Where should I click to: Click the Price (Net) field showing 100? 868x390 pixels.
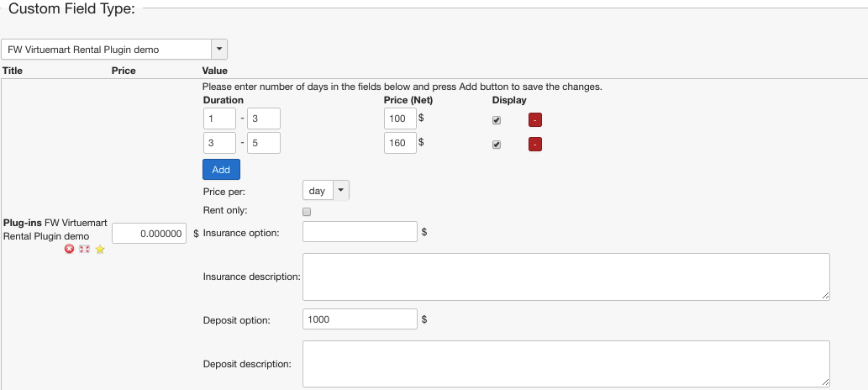pyautogui.click(x=399, y=119)
